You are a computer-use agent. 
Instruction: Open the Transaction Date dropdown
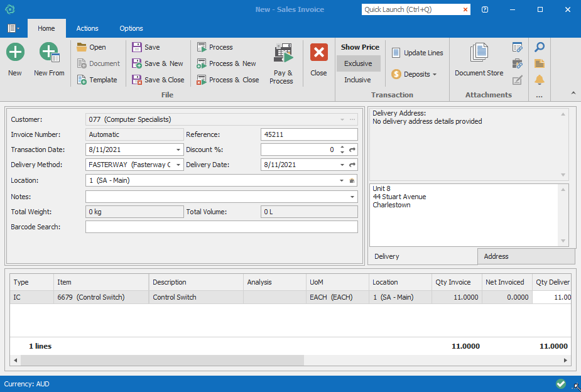pyautogui.click(x=178, y=150)
